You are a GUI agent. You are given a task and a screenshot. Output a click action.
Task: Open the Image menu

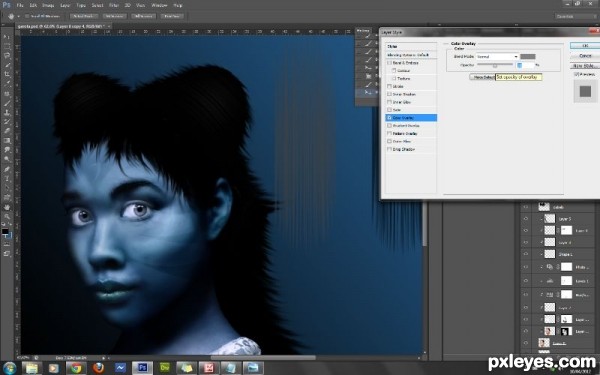(x=48, y=5)
